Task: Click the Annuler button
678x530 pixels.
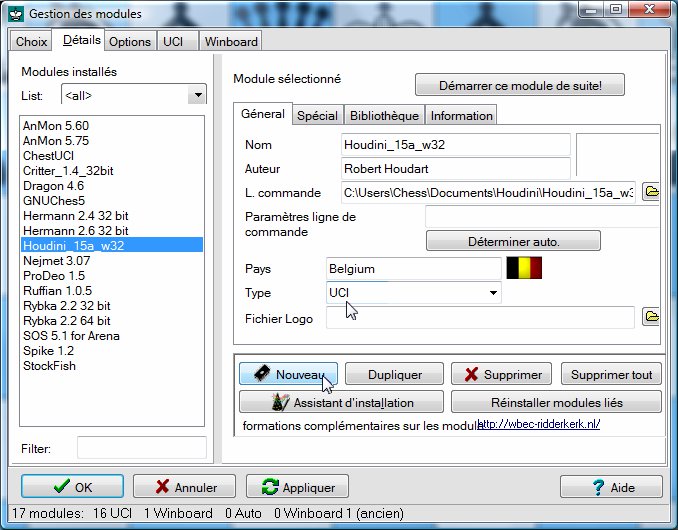Action: pos(185,487)
